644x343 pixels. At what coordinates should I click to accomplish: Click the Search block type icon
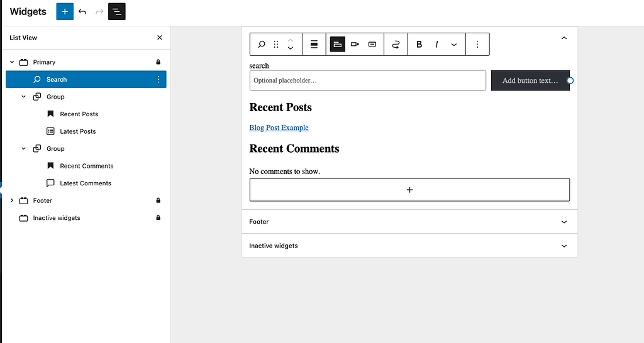click(261, 45)
